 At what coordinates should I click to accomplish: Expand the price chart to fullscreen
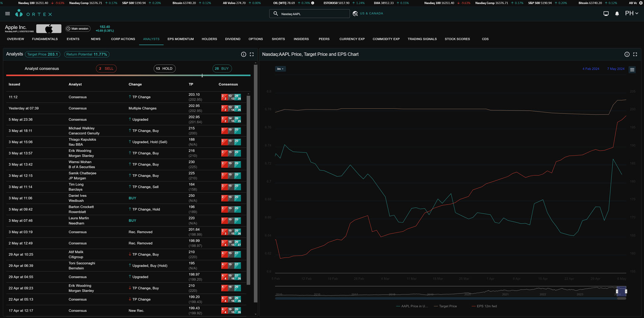click(x=635, y=55)
